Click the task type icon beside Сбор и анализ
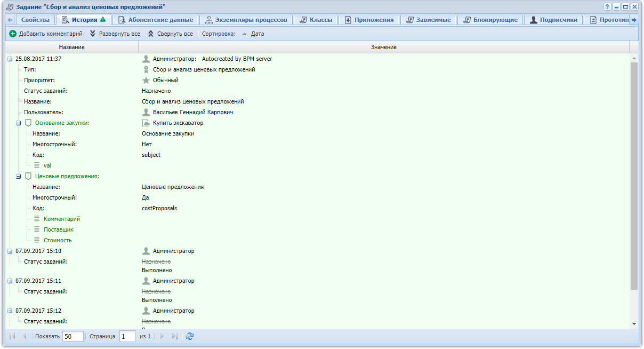 pyautogui.click(x=146, y=69)
